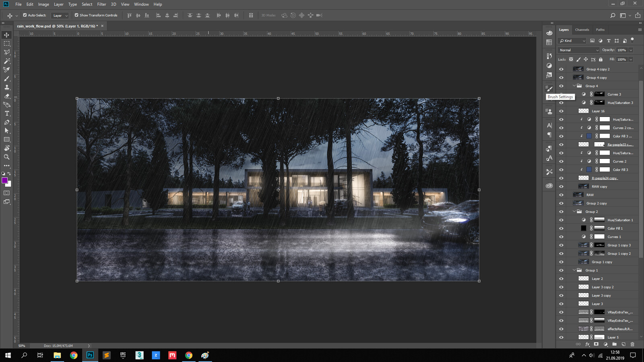Image resolution: width=644 pixels, height=362 pixels.
Task: Select the Polygonal Lasso tool
Action: pyautogui.click(x=7, y=52)
